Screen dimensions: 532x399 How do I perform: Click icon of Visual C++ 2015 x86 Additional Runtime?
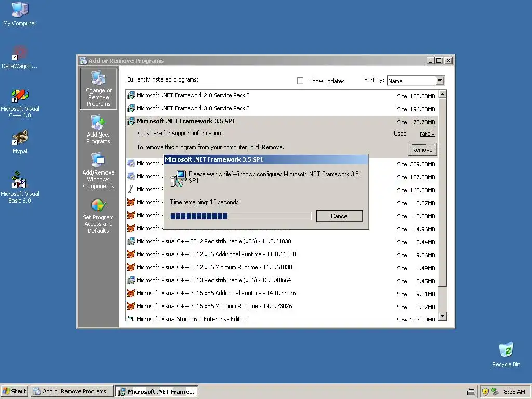pos(131,293)
